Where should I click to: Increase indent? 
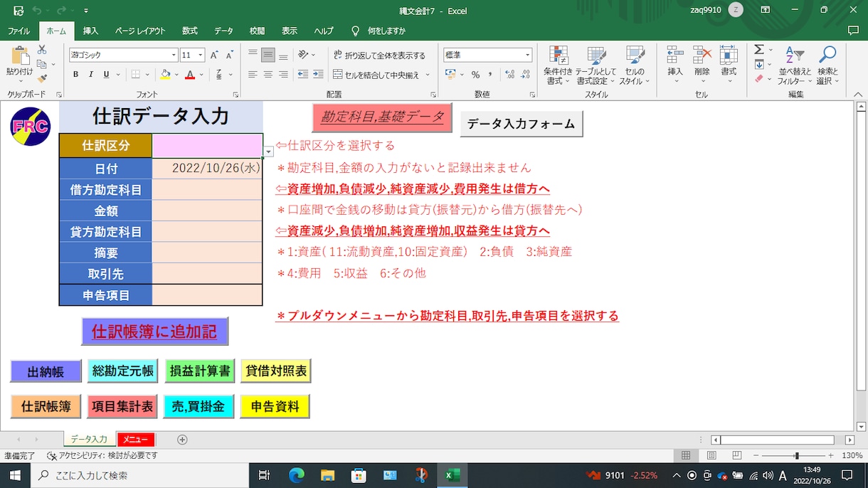317,74
